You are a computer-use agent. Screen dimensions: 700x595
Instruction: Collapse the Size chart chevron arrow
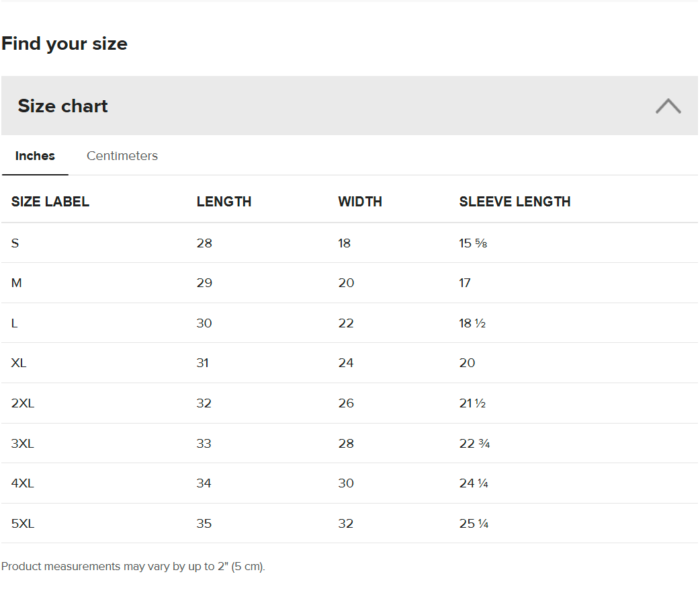(668, 106)
